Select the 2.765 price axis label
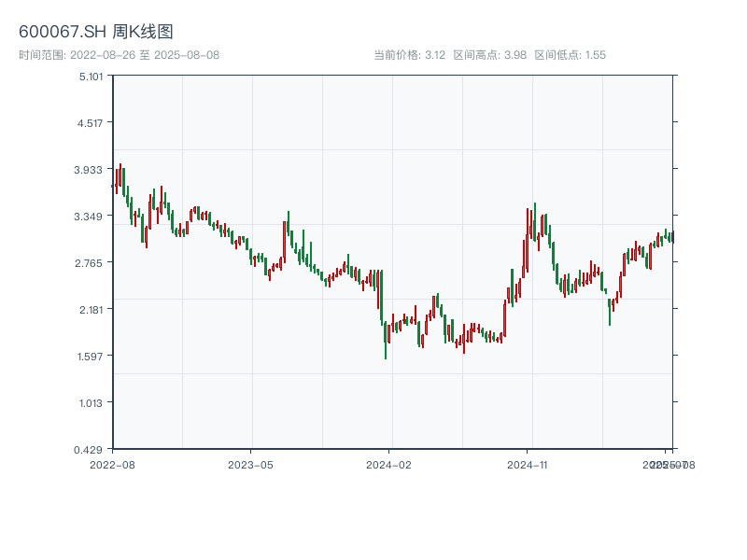This screenshot has height=560, width=747. [x=91, y=262]
